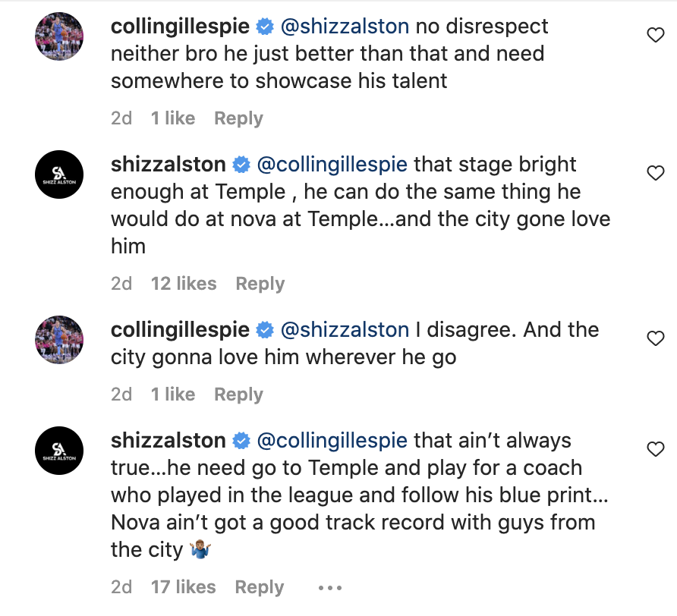
Task: View the 12 likes on shizzalston's comment
Action: coord(184,284)
